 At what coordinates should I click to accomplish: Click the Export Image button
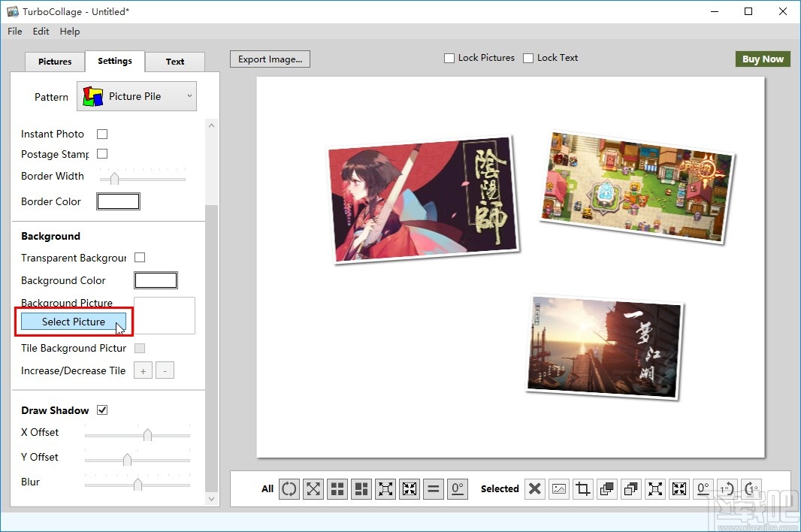pyautogui.click(x=270, y=59)
